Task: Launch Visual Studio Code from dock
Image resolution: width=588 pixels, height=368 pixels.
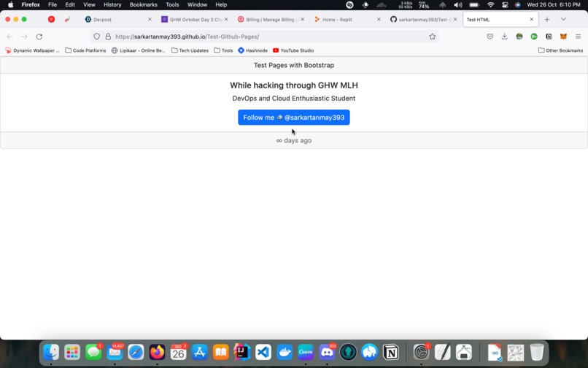Action: tap(263, 352)
